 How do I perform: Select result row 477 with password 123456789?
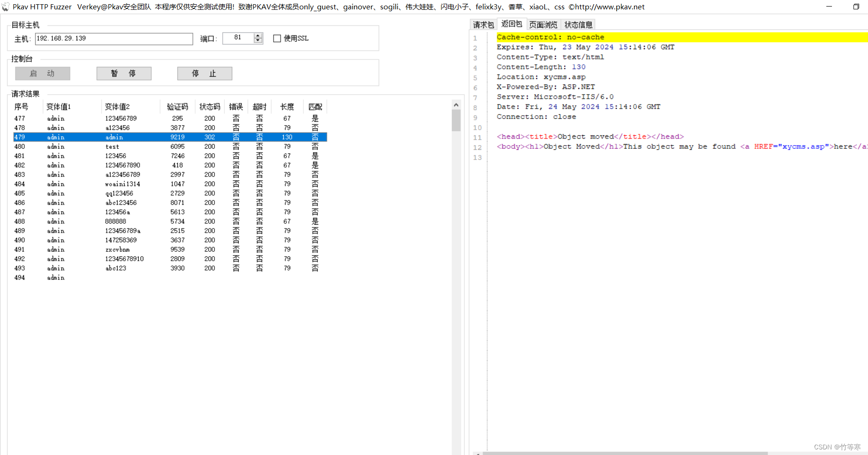(170, 118)
